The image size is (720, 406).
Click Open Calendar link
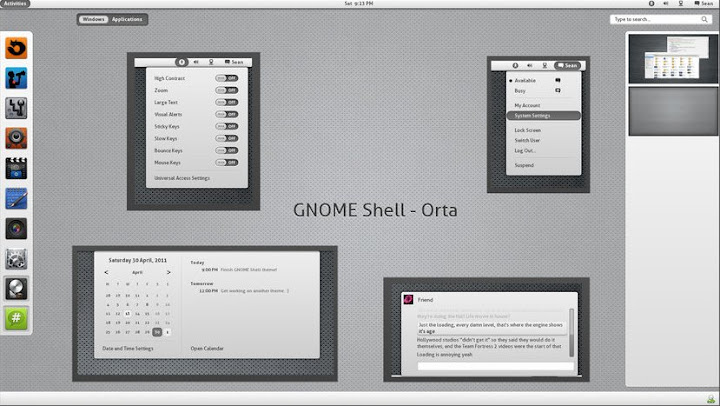(207, 349)
